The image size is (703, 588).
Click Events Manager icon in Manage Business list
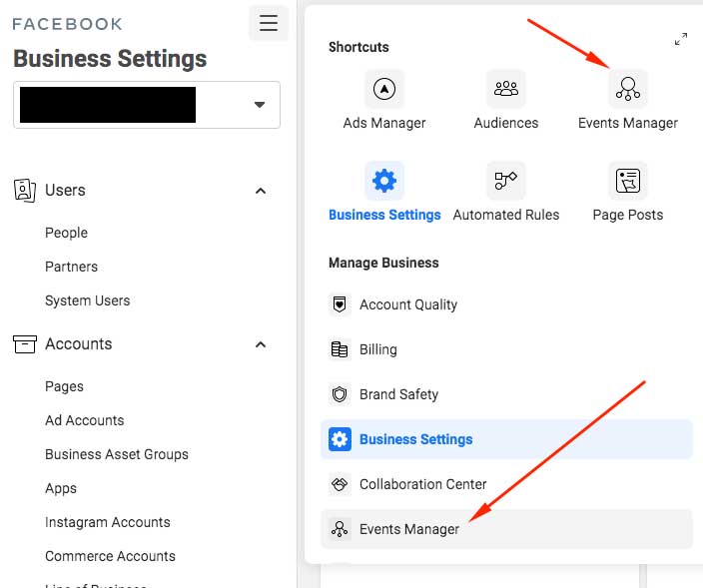coord(340,529)
